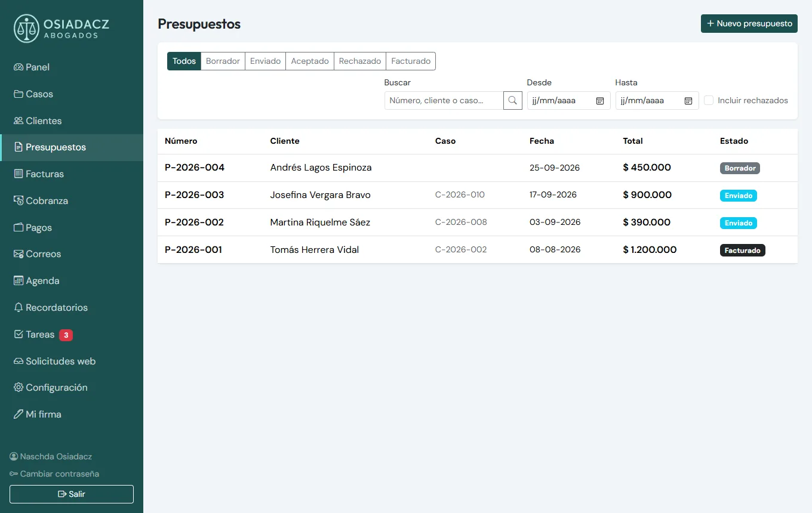The width and height of the screenshot is (812, 513).
Task: Click client name Tomás Herrera Vidal
Action: coord(314,250)
